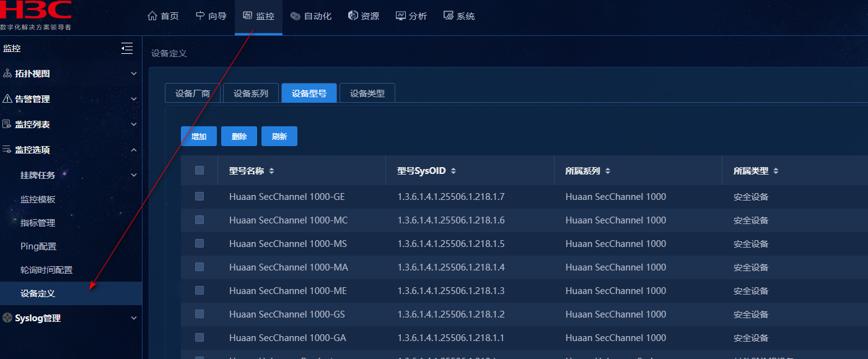
Task: Sort by 型号名称 column arrows
Action: [x=271, y=171]
